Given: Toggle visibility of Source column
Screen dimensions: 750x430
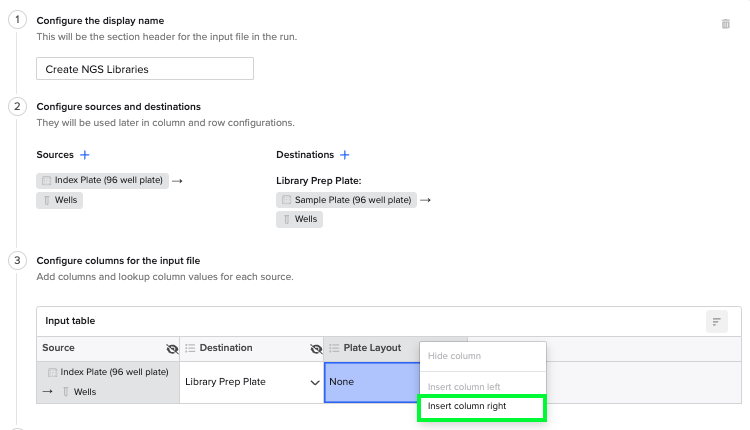Looking at the screenshot, I should [172, 349].
